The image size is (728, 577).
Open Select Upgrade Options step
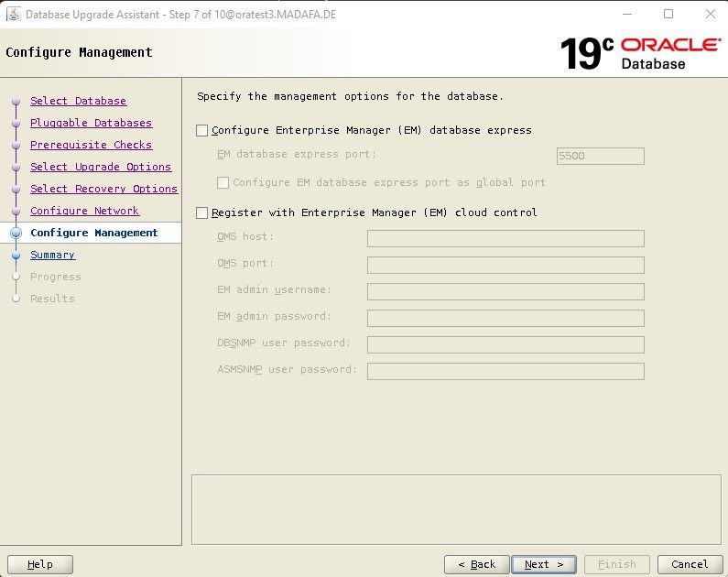[x=101, y=167]
